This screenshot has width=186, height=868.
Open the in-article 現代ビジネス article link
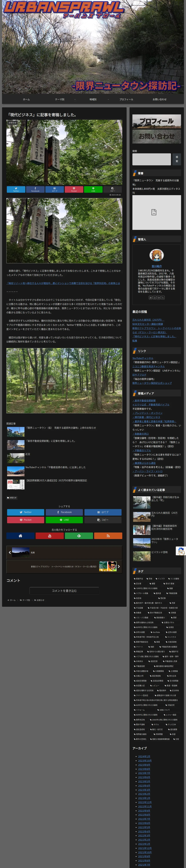click(63, 283)
